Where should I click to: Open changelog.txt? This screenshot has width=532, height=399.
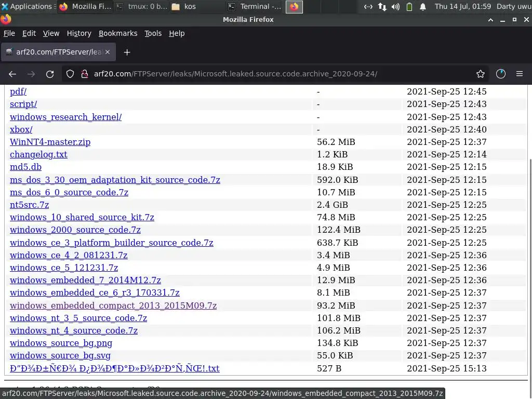point(38,154)
